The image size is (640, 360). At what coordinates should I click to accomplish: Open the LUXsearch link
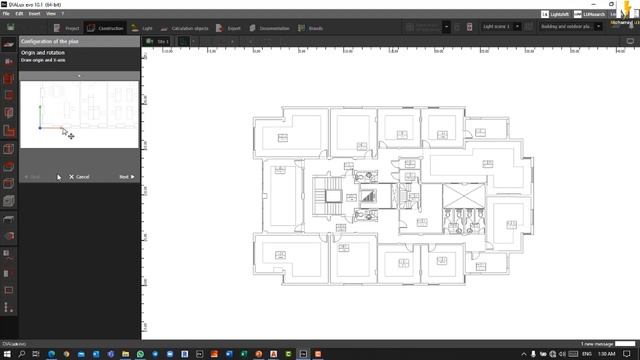(x=589, y=14)
